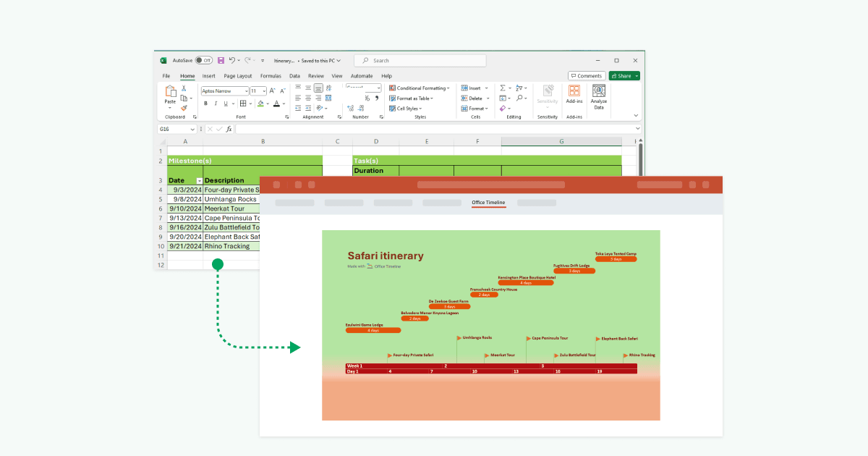
Task: Pick a font color from the swatch
Action: (x=276, y=104)
